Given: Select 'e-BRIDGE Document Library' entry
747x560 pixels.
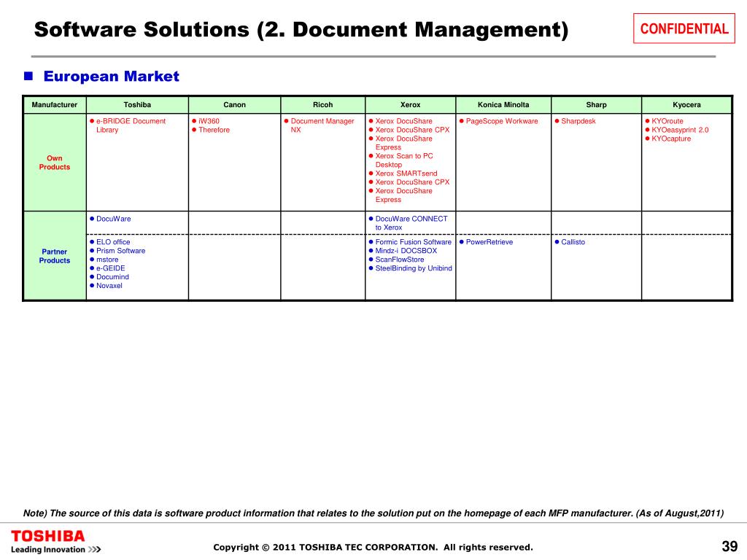Looking at the screenshot, I should [131, 125].
